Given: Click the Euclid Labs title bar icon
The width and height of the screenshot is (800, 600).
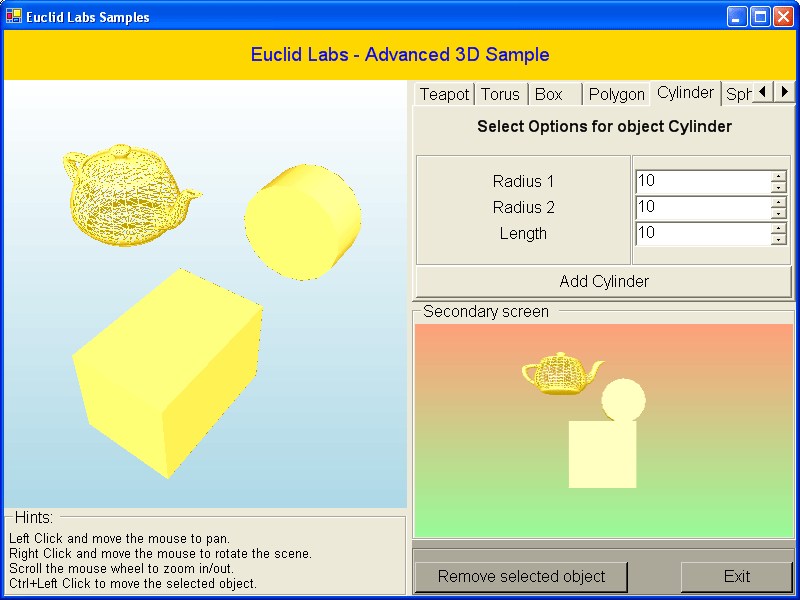Looking at the screenshot, I should tap(14, 17).
